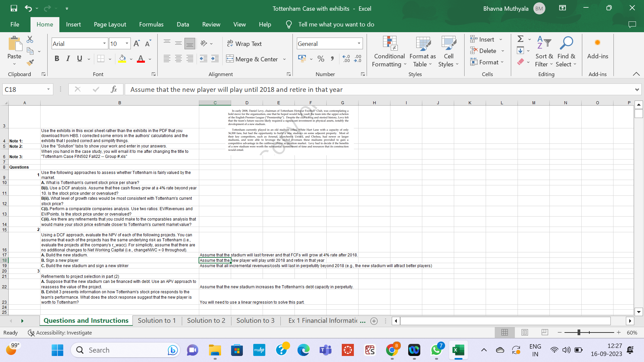
Task: Click the zoom slider handle
Action: pos(579,333)
